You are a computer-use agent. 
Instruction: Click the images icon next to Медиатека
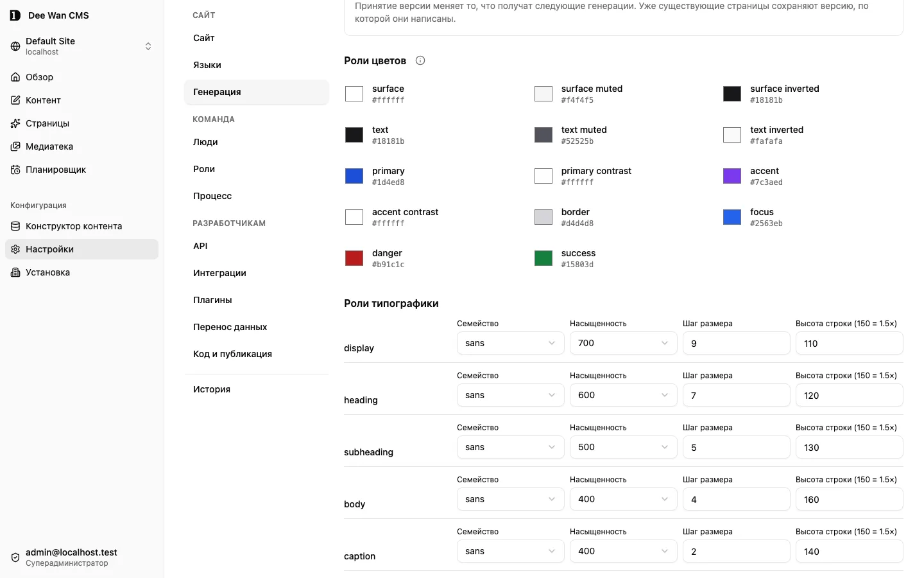point(15,146)
